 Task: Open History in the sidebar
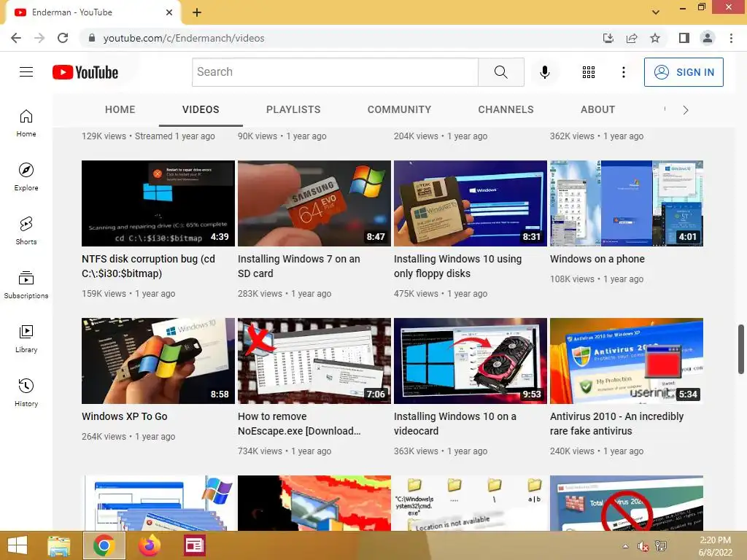tap(26, 392)
